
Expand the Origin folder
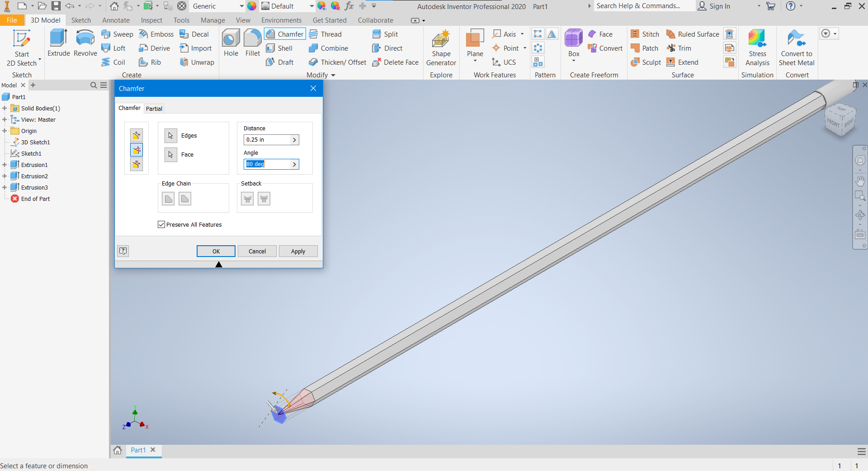pos(5,131)
